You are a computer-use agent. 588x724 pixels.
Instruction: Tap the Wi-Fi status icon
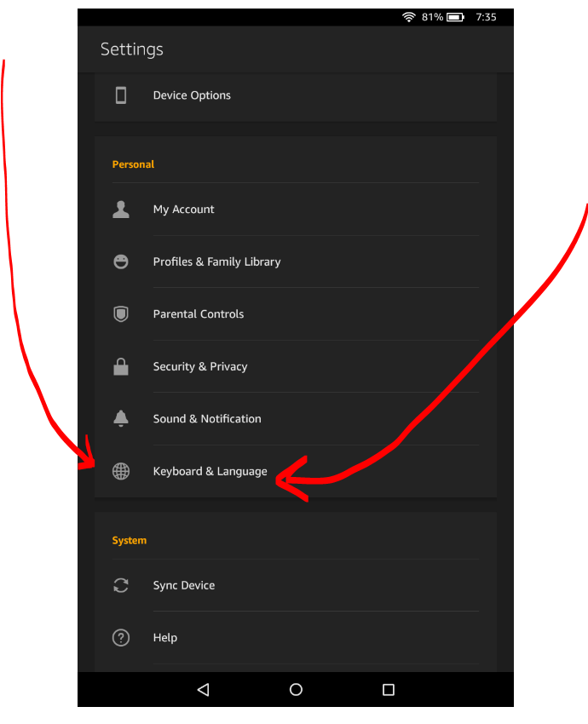pos(409,17)
